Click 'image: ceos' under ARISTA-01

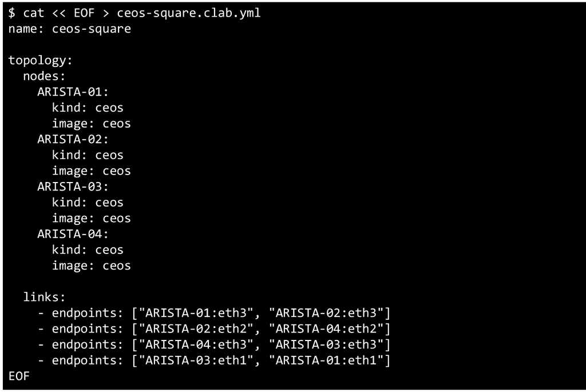tap(91, 124)
